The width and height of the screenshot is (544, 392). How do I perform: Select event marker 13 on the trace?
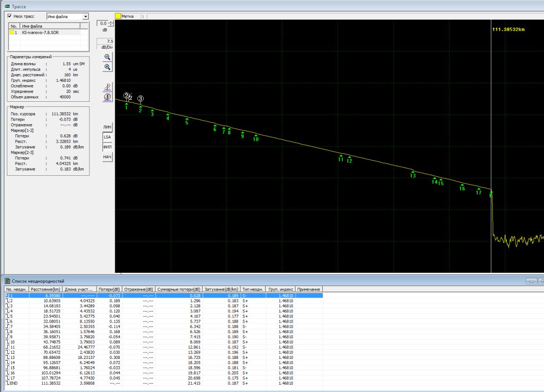[x=413, y=174]
